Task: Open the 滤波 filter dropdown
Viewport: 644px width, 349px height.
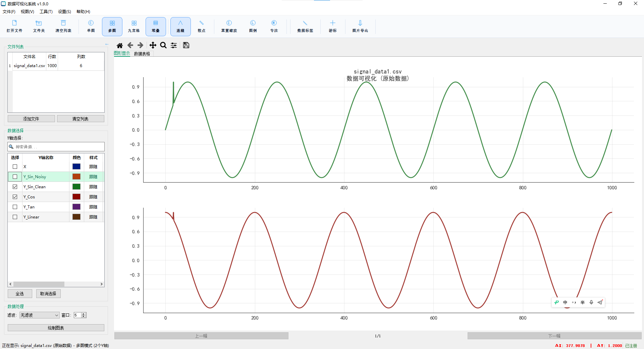Action: click(39, 315)
